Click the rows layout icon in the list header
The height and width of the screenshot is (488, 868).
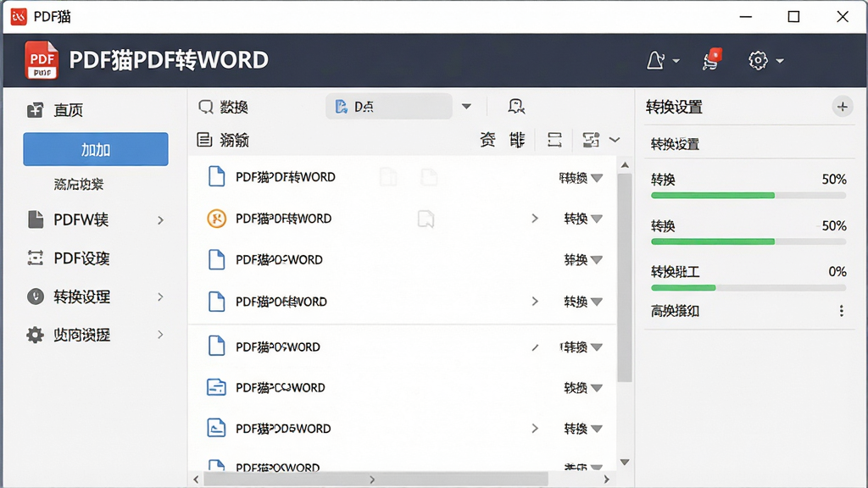(x=554, y=140)
